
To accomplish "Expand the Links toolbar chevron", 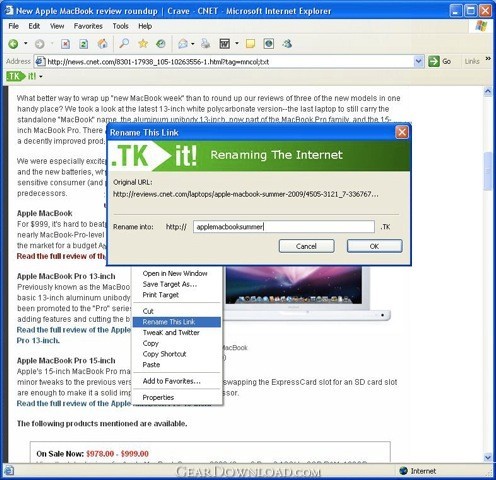I will (488, 59).
